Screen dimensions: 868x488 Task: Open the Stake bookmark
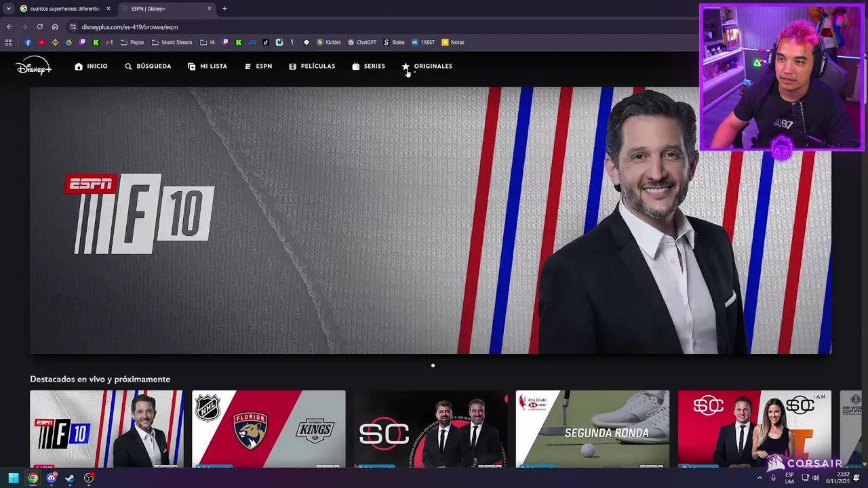pyautogui.click(x=394, y=42)
